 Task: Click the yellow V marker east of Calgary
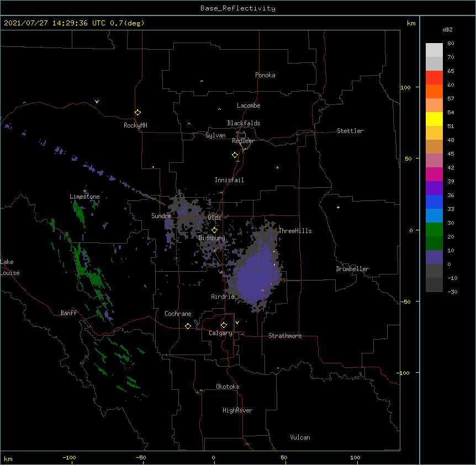[237, 323]
